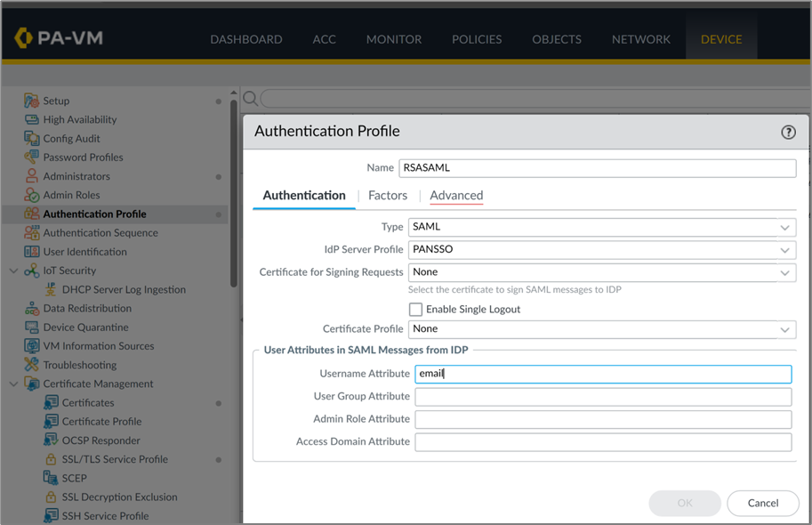Open the Type dropdown showing SAML
The image size is (812, 525).
[601, 227]
